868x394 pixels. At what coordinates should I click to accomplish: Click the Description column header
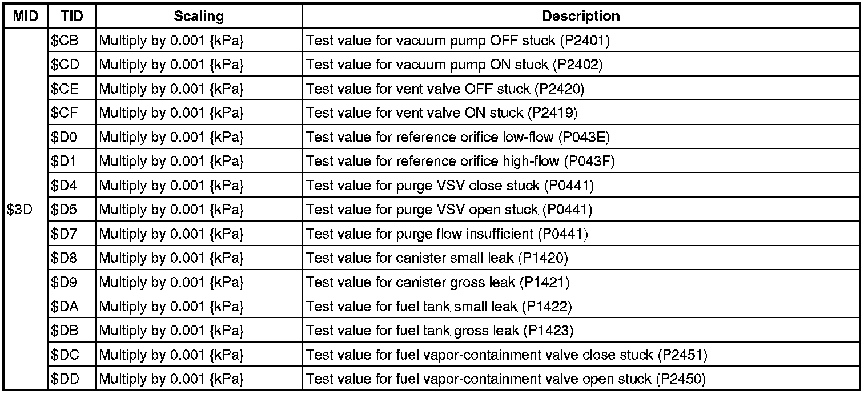click(581, 17)
